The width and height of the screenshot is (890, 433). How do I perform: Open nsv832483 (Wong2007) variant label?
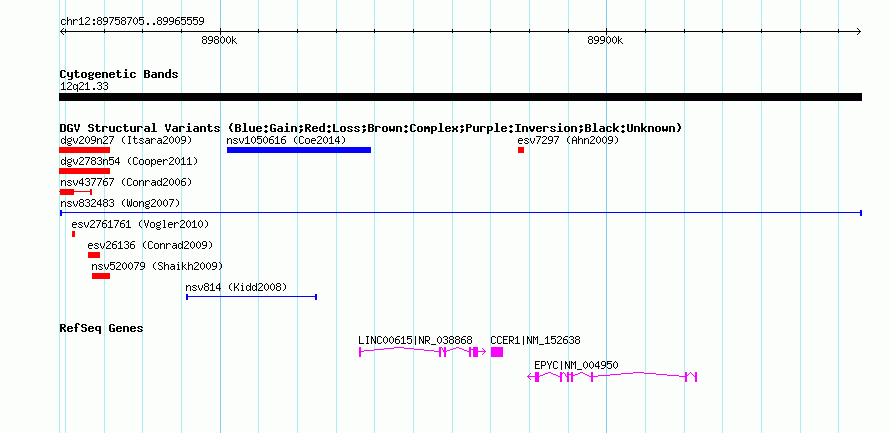pyautogui.click(x=120, y=203)
